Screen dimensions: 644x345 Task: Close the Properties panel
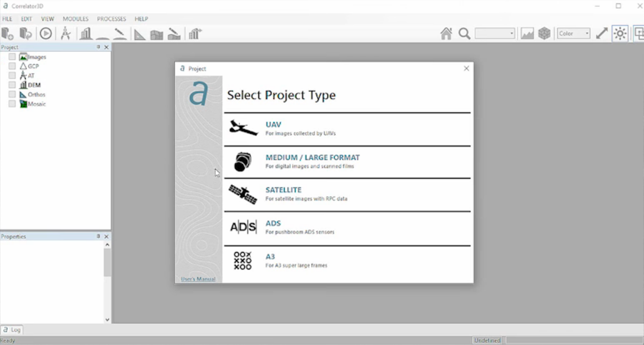pos(107,236)
